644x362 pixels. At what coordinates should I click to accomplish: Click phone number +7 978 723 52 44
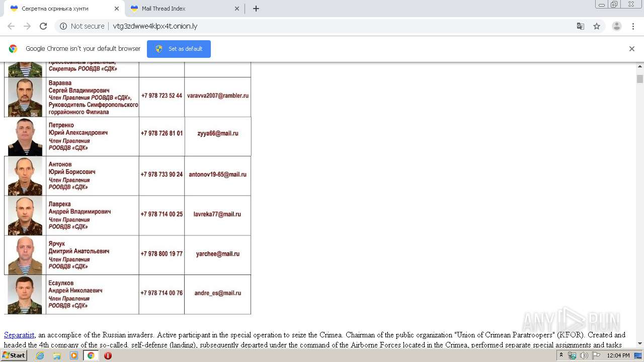pyautogui.click(x=162, y=96)
